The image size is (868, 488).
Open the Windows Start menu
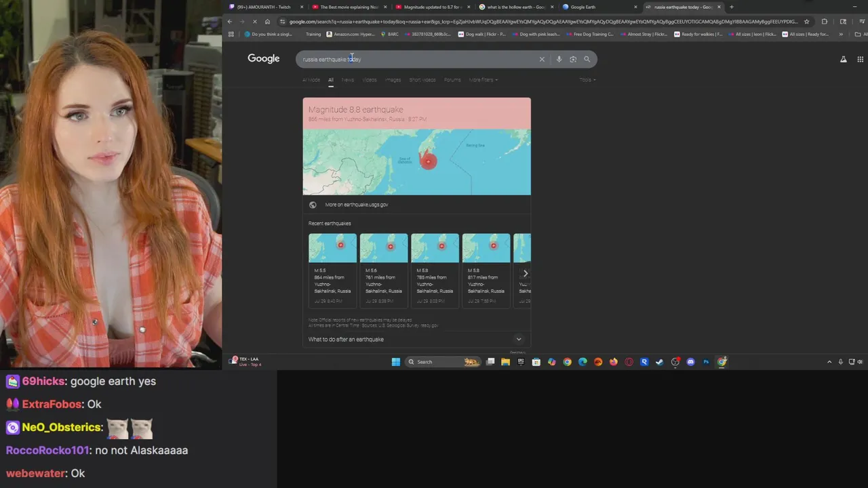[396, 362]
